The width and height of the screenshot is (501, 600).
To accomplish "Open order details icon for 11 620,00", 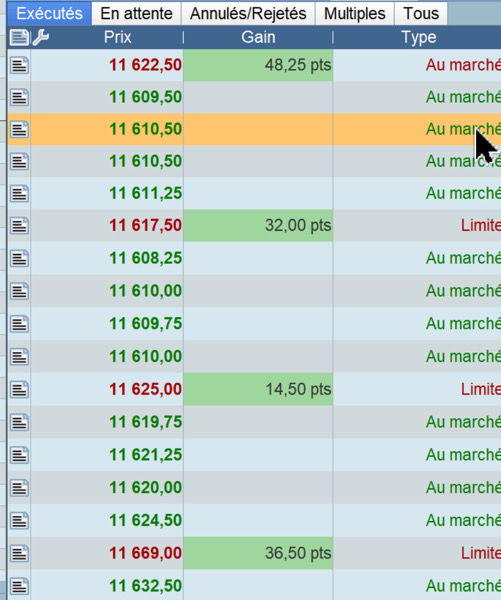I will click(x=19, y=488).
